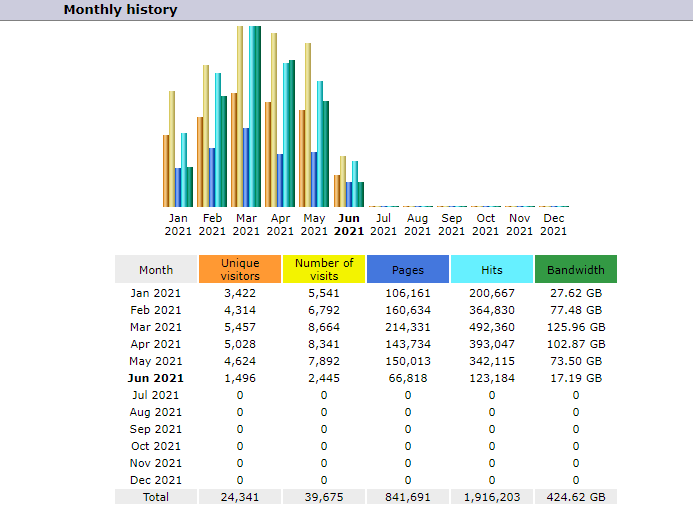Image resolution: width=693 pixels, height=514 pixels.
Task: Click the Jan 2021 label below the chart
Action: [x=178, y=224]
